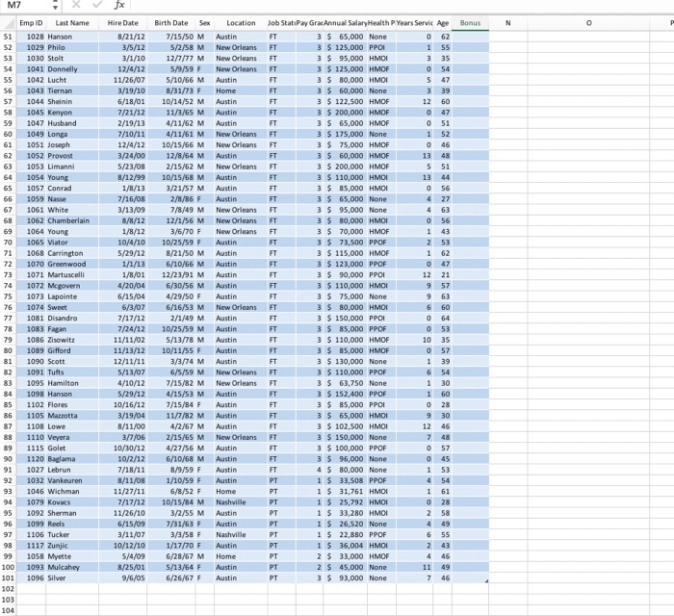Select column O header
The height and width of the screenshot is (616, 674).
(588, 23)
